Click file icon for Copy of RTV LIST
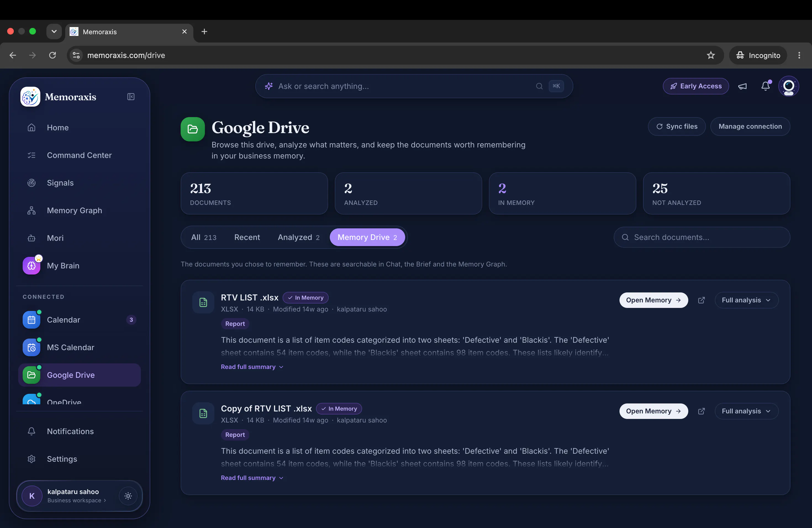The image size is (812, 528). (203, 413)
